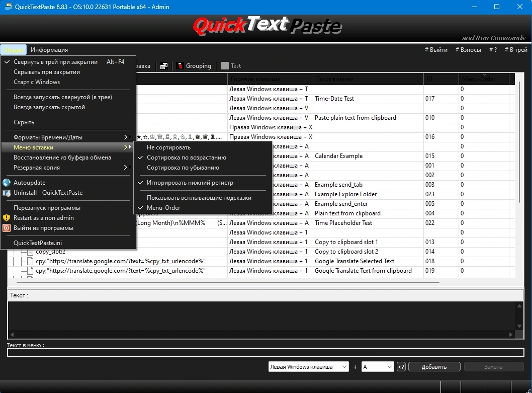Click the # Выйти link
The height and width of the screenshot is (393, 532).
[x=436, y=50]
